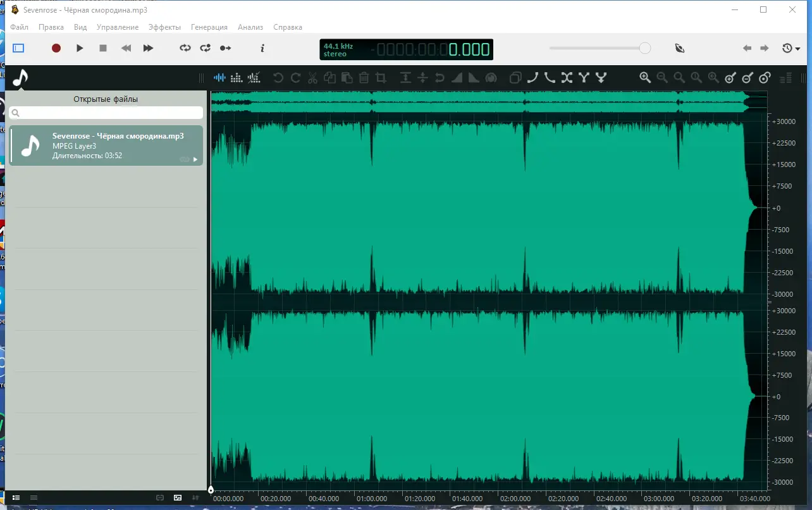Viewport: 812px width, 510px height.
Task: Click the overview waveform strip above the editor
Action: coord(489,102)
